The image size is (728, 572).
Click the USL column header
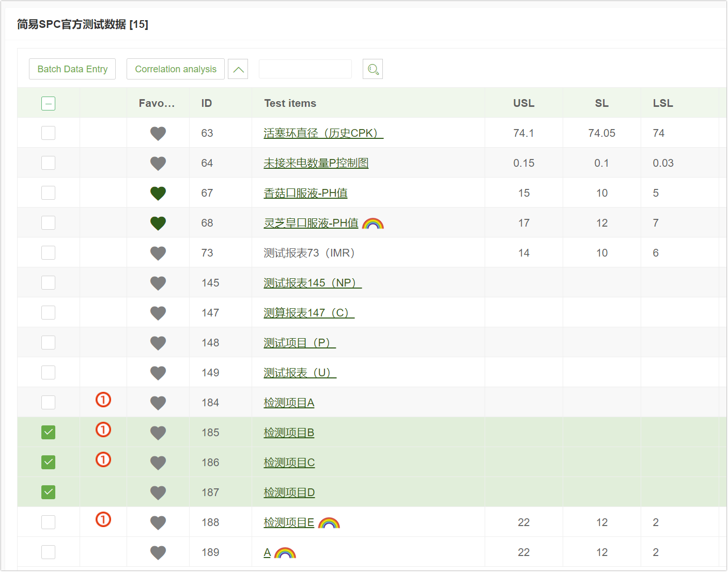pyautogui.click(x=523, y=103)
